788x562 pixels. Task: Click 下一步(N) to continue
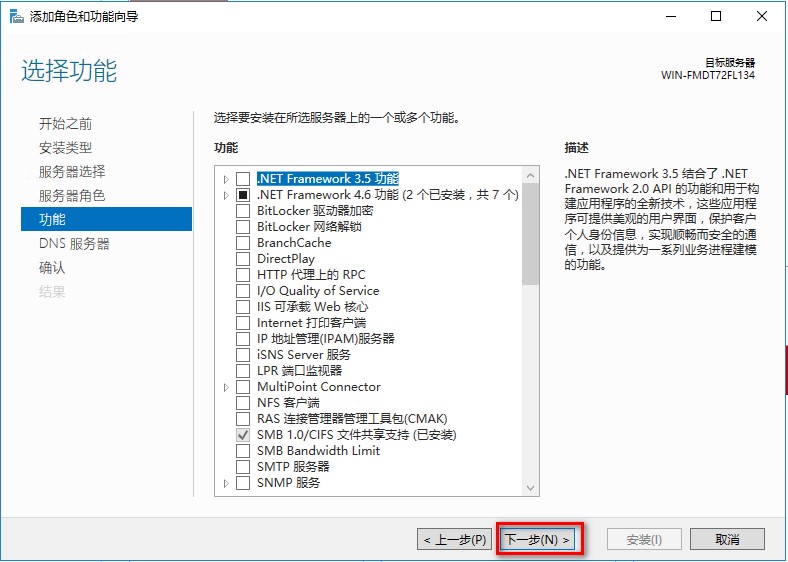tap(539, 540)
